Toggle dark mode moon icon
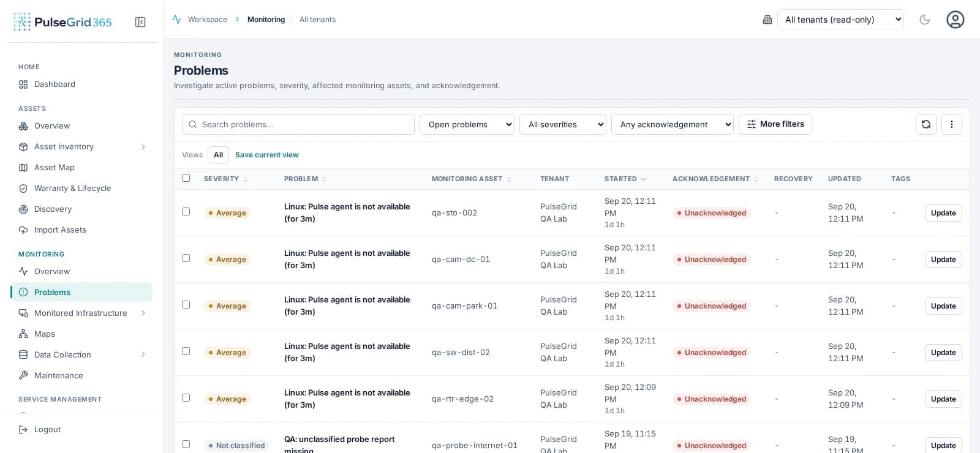This screenshot has width=980, height=453. (925, 20)
